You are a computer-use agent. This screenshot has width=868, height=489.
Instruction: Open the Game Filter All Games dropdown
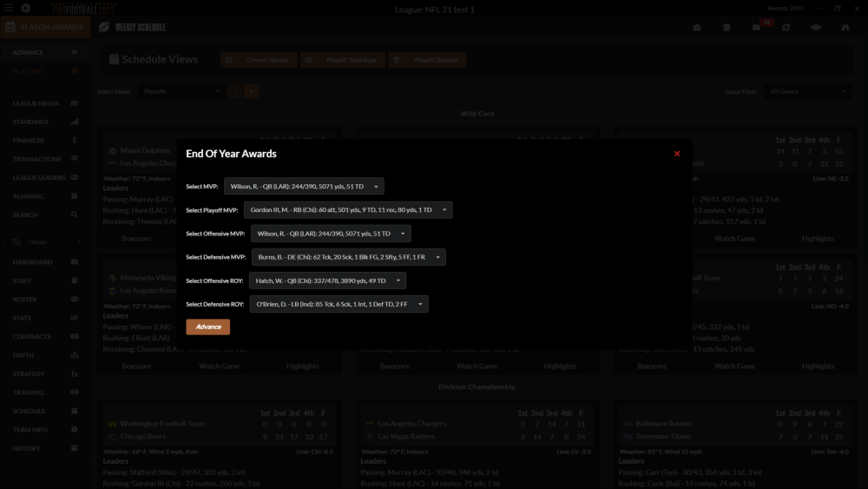tap(808, 91)
